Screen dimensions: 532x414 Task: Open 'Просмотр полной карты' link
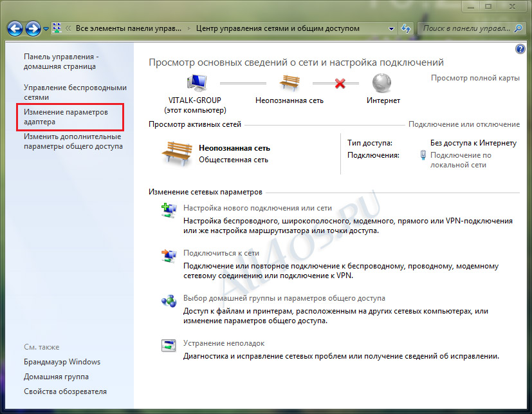click(x=475, y=78)
